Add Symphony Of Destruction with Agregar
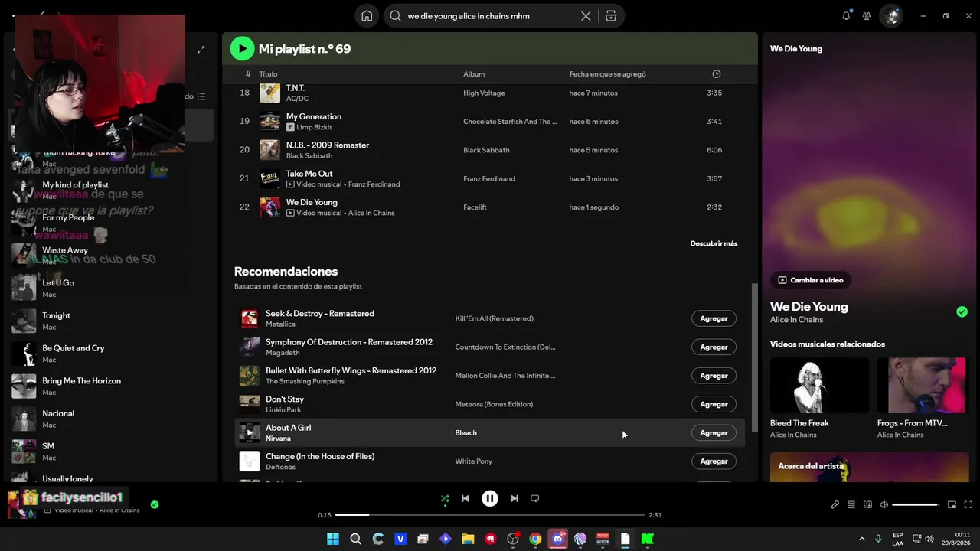The image size is (980, 551). tap(714, 347)
